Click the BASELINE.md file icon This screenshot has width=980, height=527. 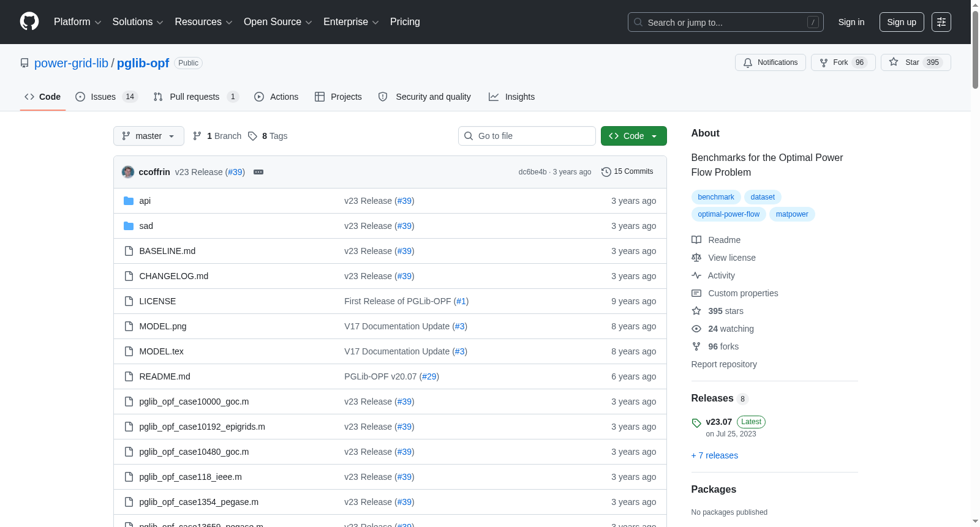[x=129, y=251]
